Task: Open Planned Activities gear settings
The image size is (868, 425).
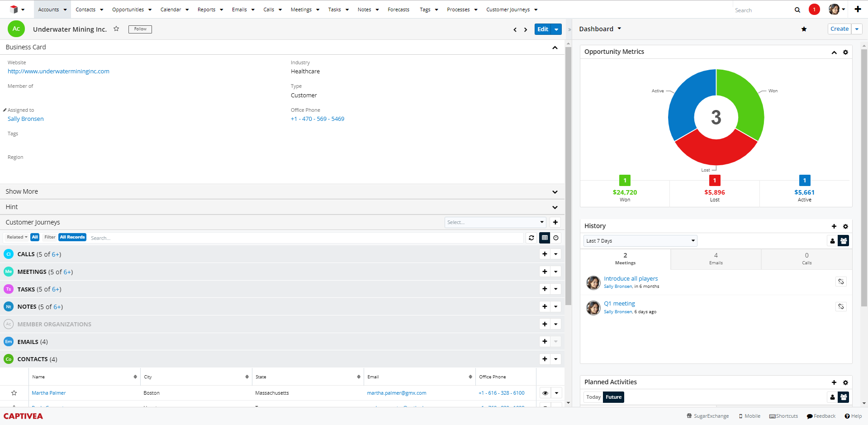Action: point(845,382)
